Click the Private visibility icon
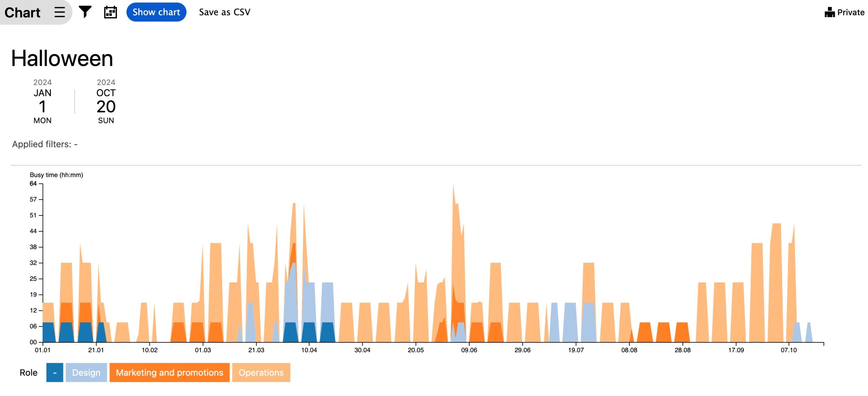Screen dimensions: 868x396 (829, 12)
